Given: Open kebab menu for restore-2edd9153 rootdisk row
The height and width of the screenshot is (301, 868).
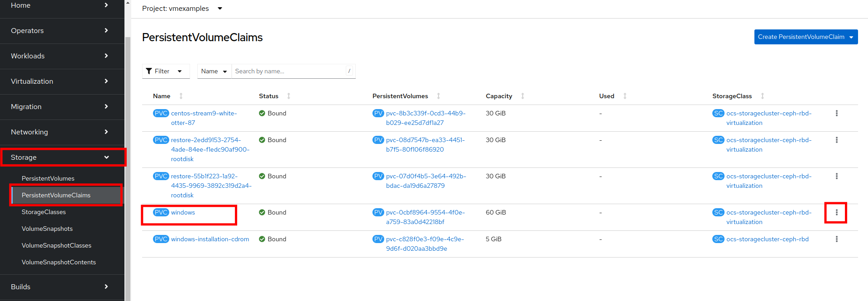Looking at the screenshot, I should tap(836, 140).
